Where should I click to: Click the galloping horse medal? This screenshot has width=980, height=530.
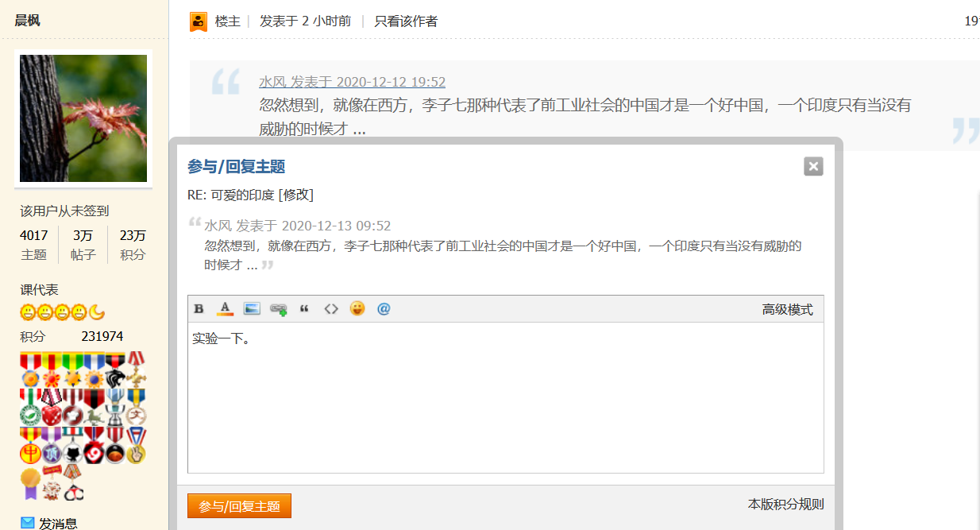point(94,407)
